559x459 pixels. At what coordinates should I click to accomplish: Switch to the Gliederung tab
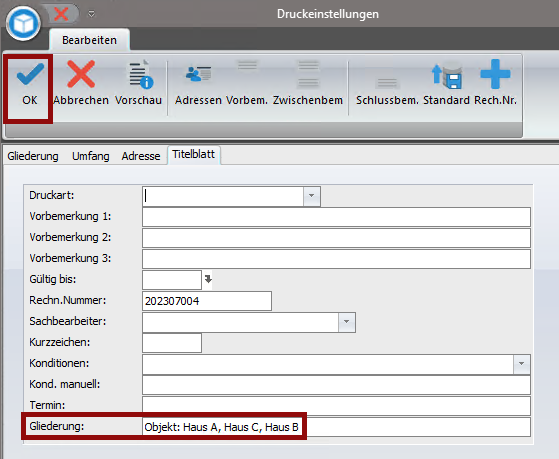(x=33, y=156)
